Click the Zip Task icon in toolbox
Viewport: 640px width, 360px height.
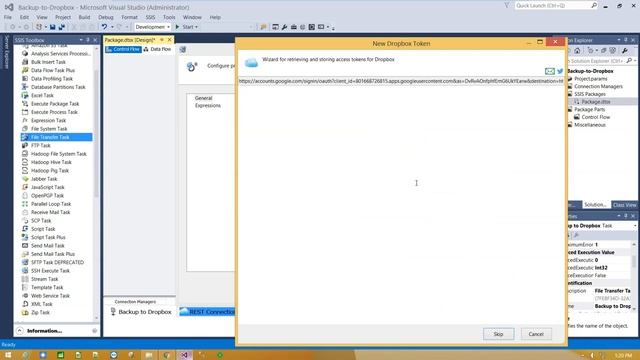(x=25, y=312)
